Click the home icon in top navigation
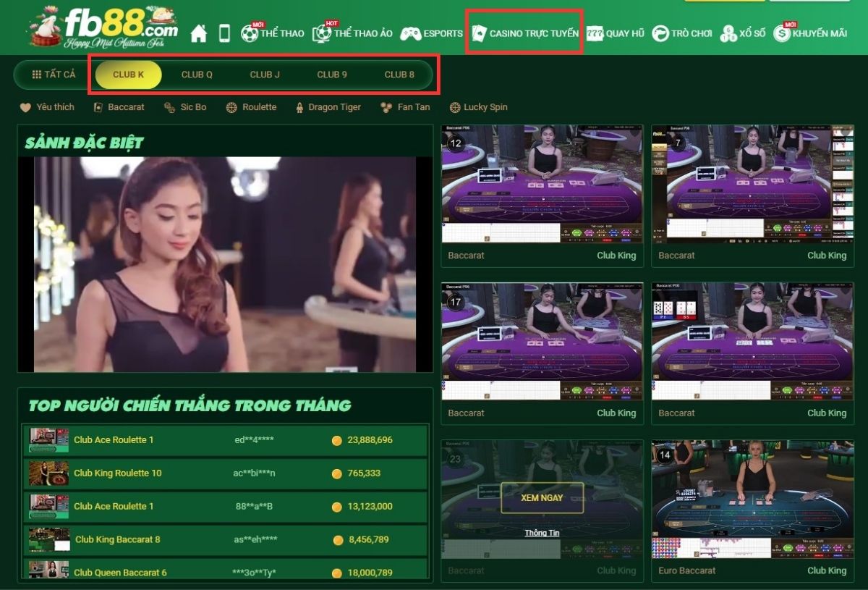The image size is (868, 590). tap(198, 33)
